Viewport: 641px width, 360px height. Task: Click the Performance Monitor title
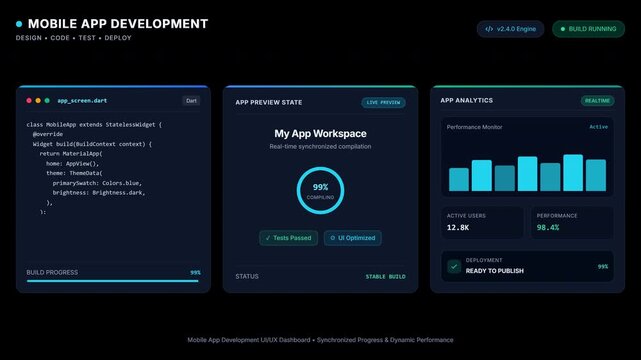(474, 127)
